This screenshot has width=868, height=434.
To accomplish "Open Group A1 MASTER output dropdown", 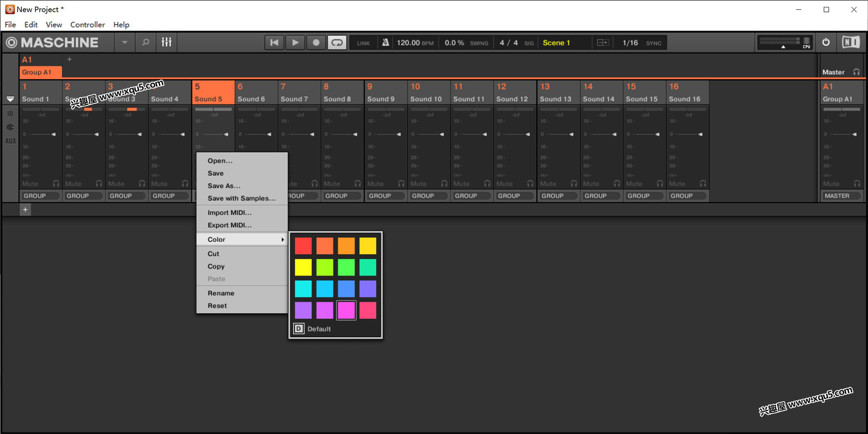I will 842,196.
